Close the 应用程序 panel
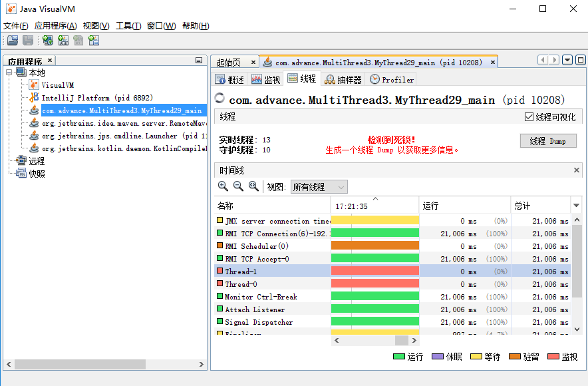The width and height of the screenshot is (588, 386). point(50,60)
